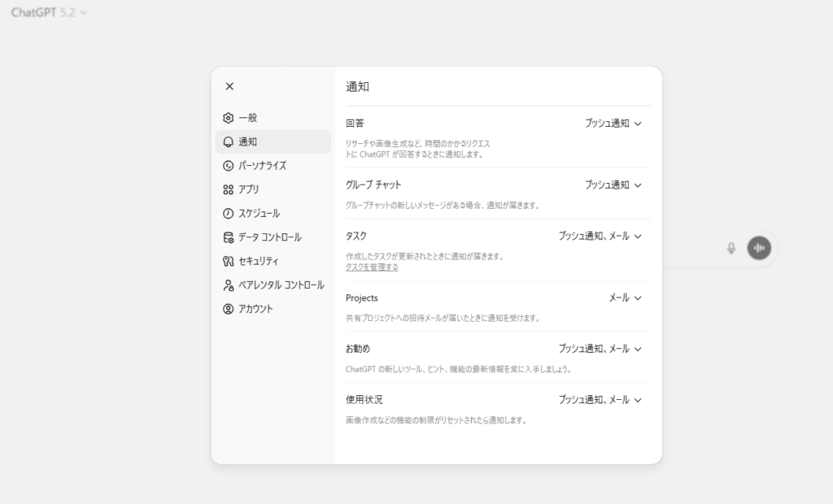Click the microphone dictation icon
Image resolution: width=833 pixels, height=504 pixels.
coord(731,248)
